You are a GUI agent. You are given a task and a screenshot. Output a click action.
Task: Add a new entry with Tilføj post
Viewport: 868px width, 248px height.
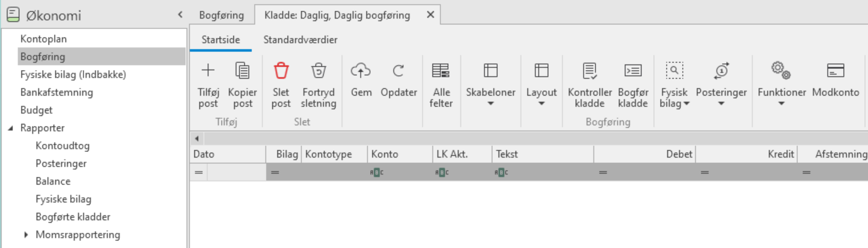pos(208,85)
